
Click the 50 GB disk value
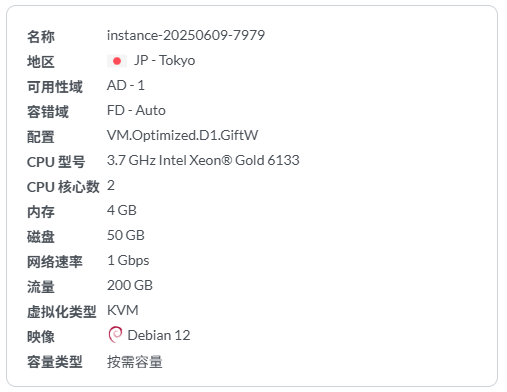click(x=126, y=235)
